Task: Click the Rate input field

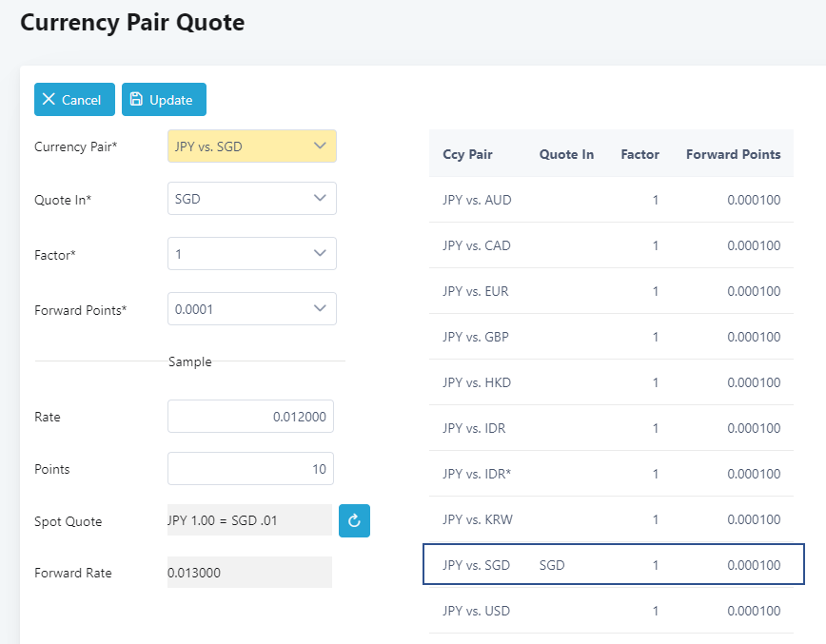Action: click(x=250, y=417)
